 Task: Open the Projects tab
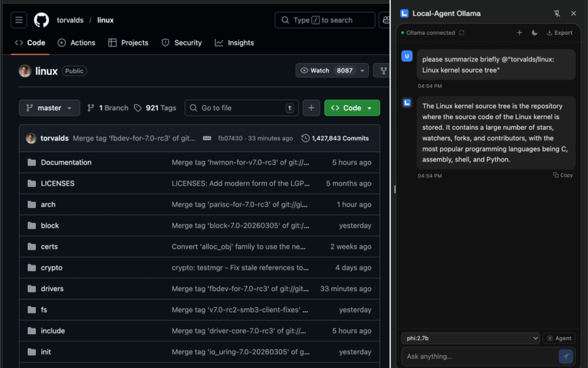(x=128, y=43)
